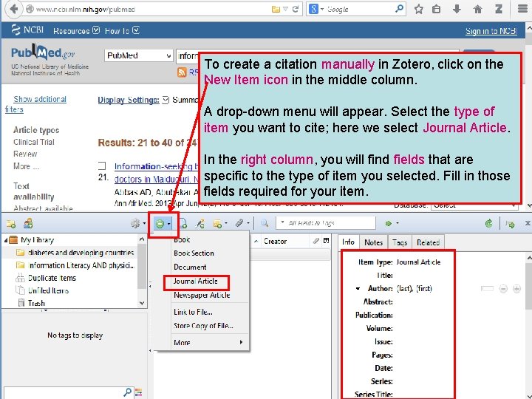Image resolution: width=532 pixels, height=399 pixels.
Task: Choose Book Section from the menu
Action: (x=194, y=253)
